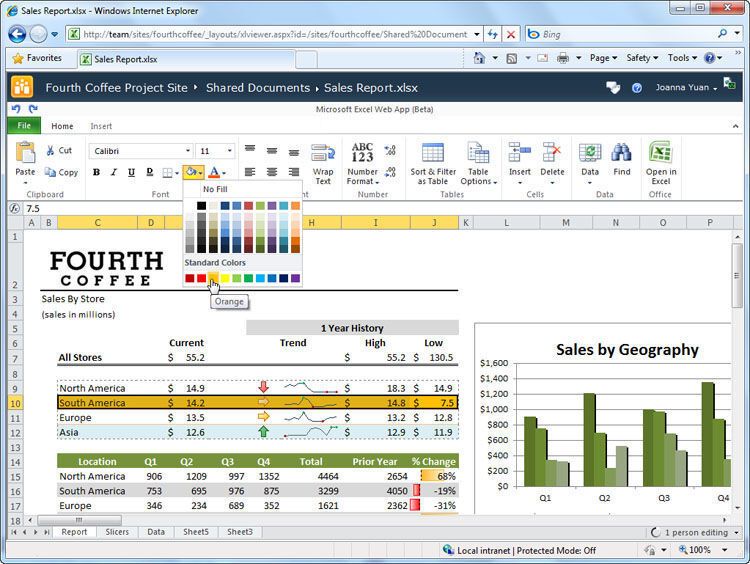This screenshot has width=750, height=564.
Task: Pick the black theme color swatch
Action: (201, 206)
